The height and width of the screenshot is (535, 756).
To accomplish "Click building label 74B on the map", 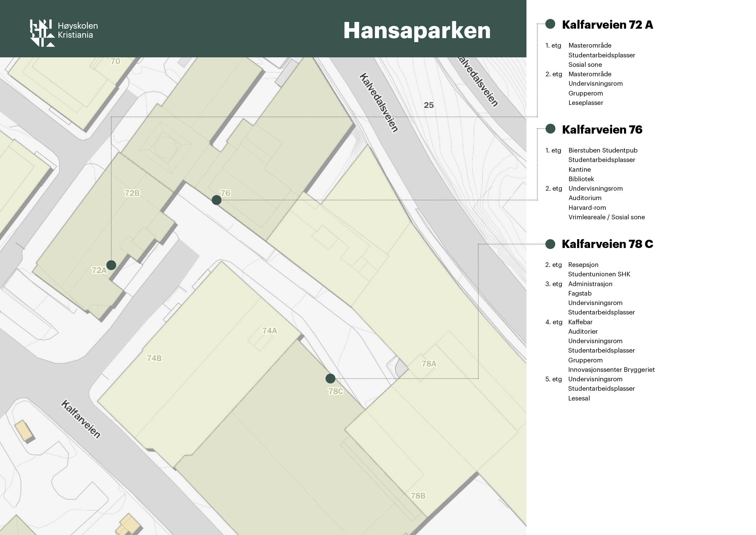I will pyautogui.click(x=154, y=358).
